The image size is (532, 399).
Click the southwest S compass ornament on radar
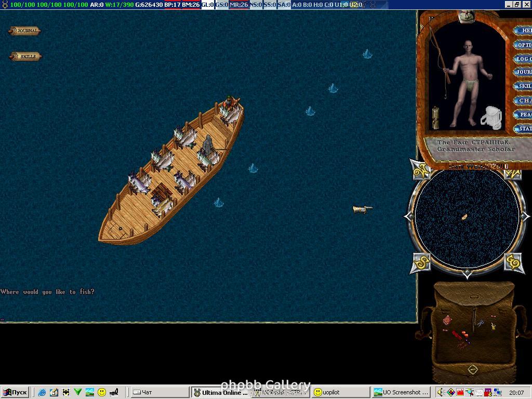point(420,262)
